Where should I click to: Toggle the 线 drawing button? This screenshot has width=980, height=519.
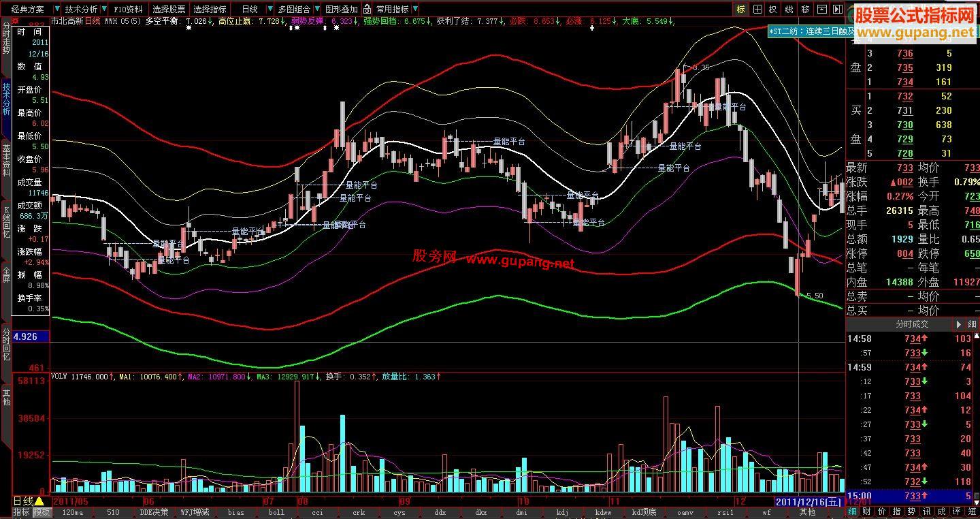[789, 10]
